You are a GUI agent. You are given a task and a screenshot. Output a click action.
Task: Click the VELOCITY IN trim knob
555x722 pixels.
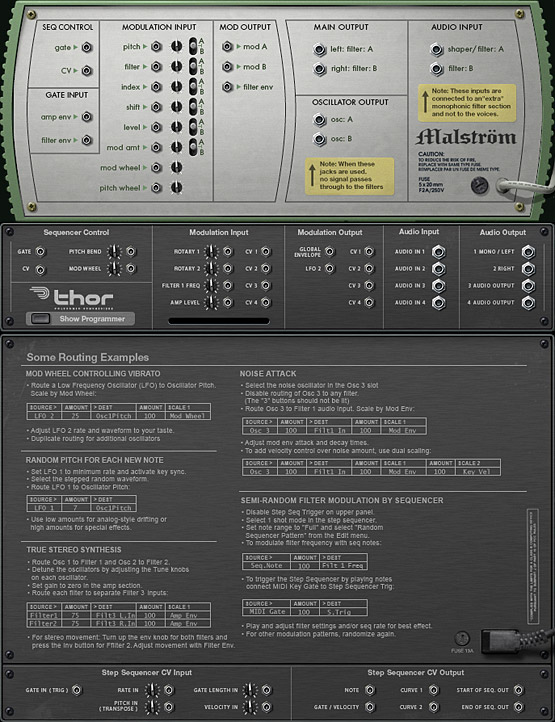(x=250, y=707)
